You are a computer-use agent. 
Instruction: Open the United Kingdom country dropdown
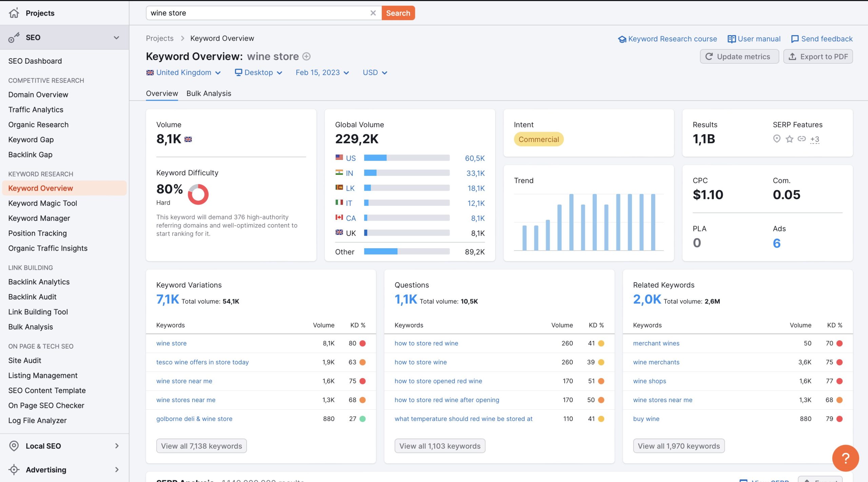coord(183,72)
